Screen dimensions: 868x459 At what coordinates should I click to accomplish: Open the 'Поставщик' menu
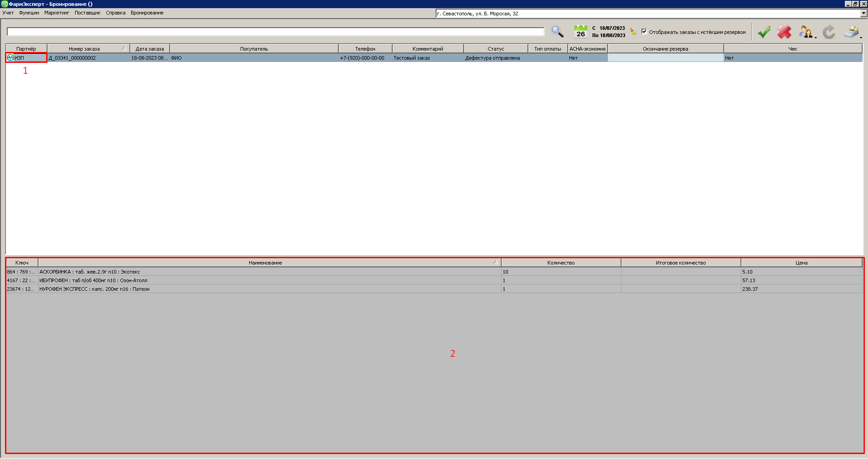point(87,13)
